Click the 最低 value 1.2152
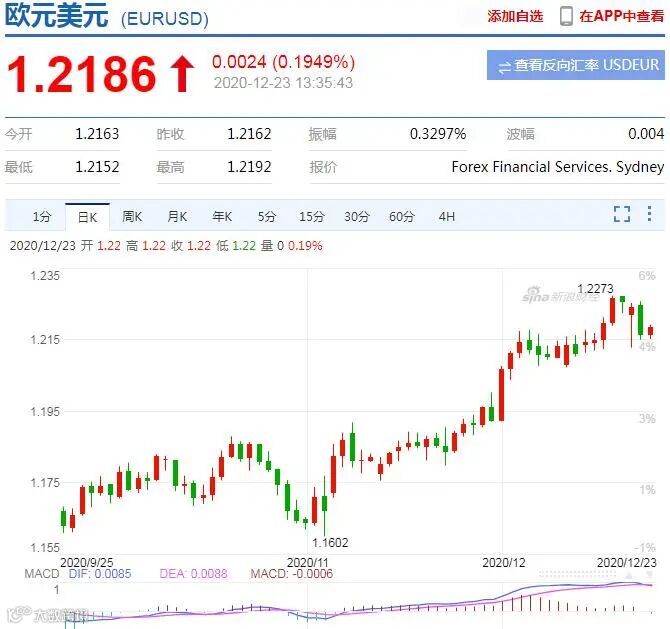 tap(97, 167)
